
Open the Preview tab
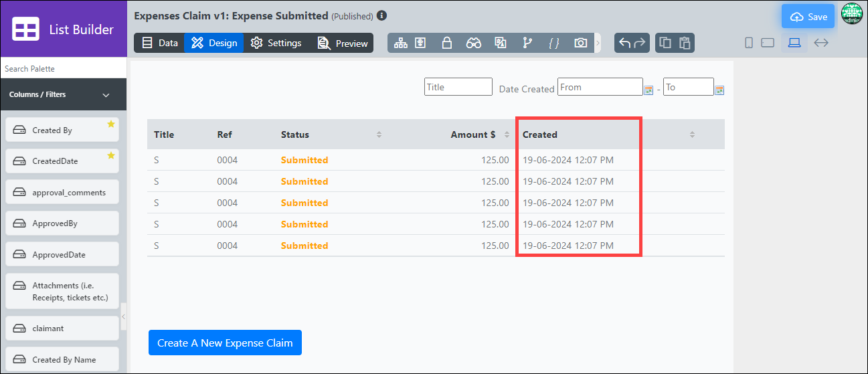coord(343,43)
